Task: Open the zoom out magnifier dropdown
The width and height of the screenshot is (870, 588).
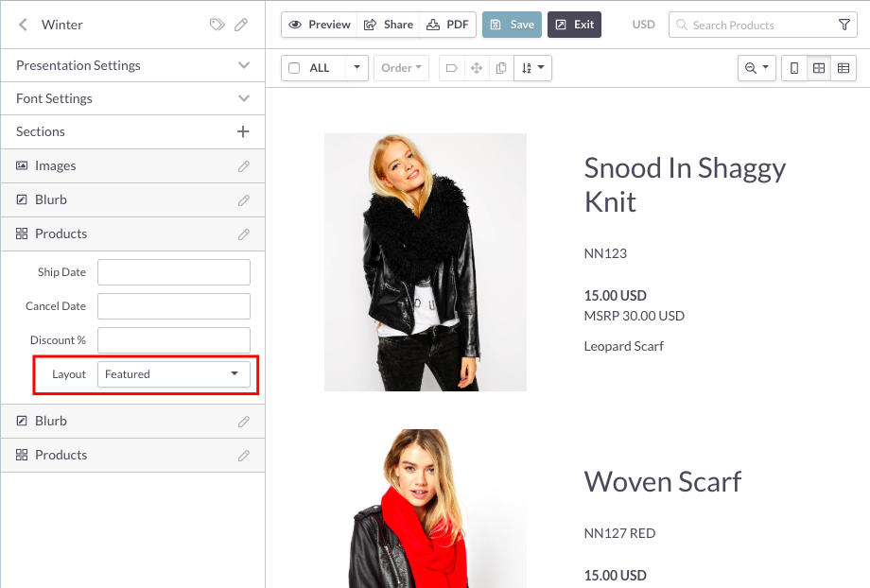Action: coord(757,68)
